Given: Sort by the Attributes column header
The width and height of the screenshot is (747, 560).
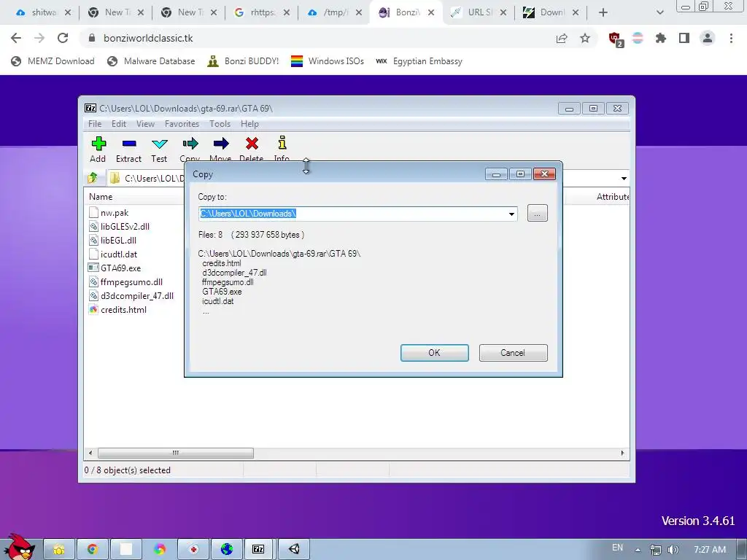Looking at the screenshot, I should tap(612, 197).
